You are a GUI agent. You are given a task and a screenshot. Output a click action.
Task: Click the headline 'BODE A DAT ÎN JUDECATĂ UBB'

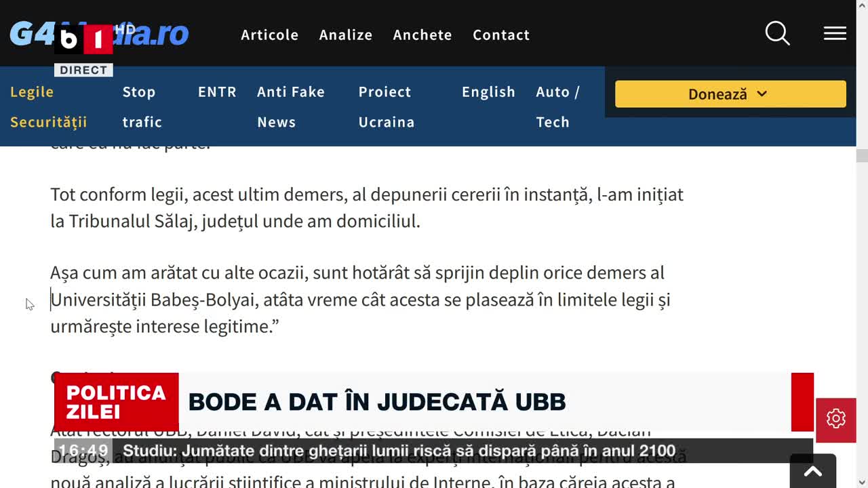tap(376, 402)
